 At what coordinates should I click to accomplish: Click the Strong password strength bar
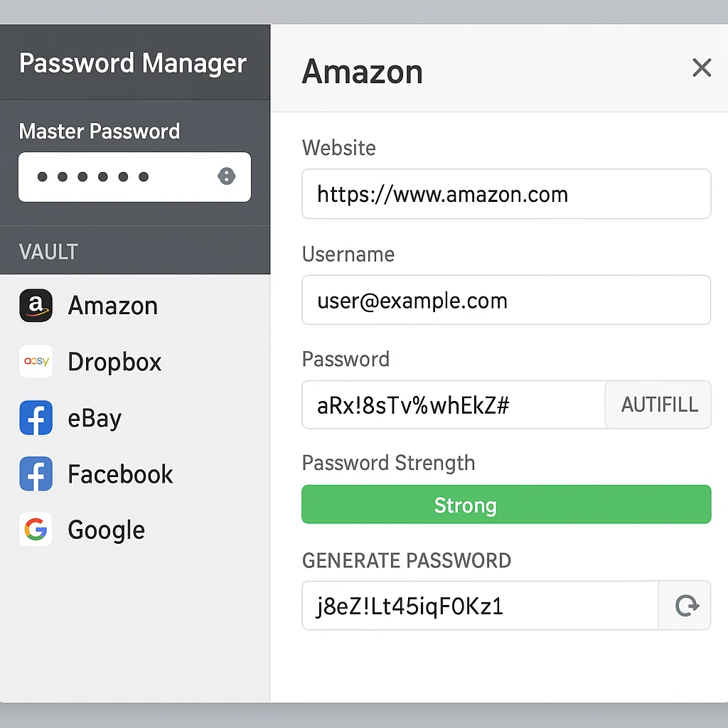pyautogui.click(x=506, y=504)
